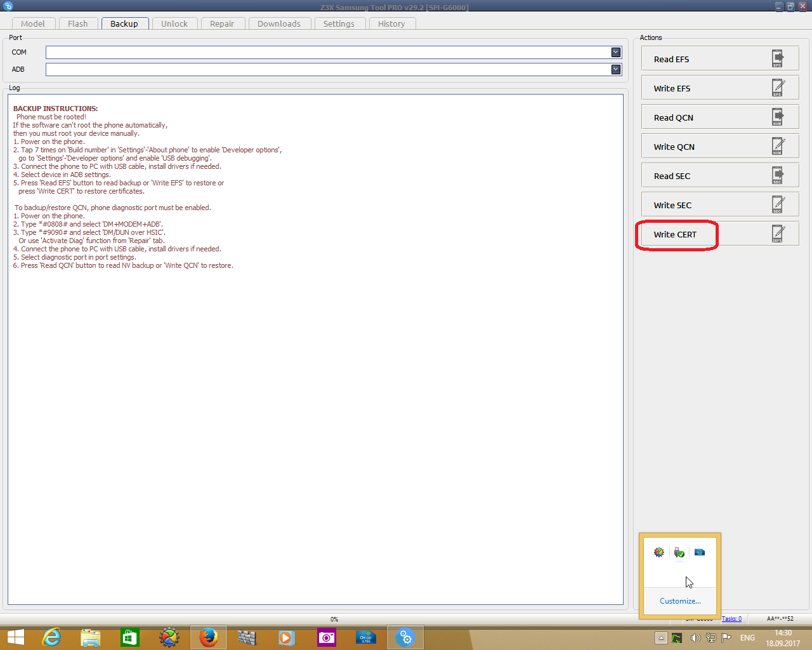812x650 pixels.
Task: Open the blue SIM card app on taskbar
Action: coord(365,637)
